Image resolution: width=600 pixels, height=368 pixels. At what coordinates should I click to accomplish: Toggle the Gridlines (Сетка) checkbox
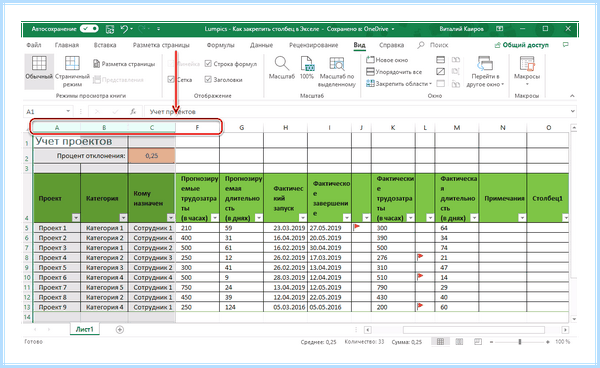[171, 80]
